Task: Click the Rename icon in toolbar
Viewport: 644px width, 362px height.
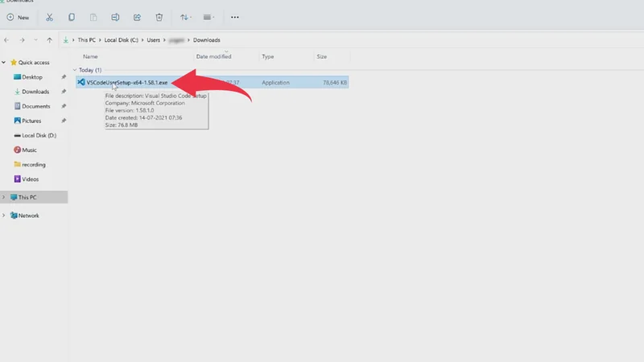Action: 116,17
